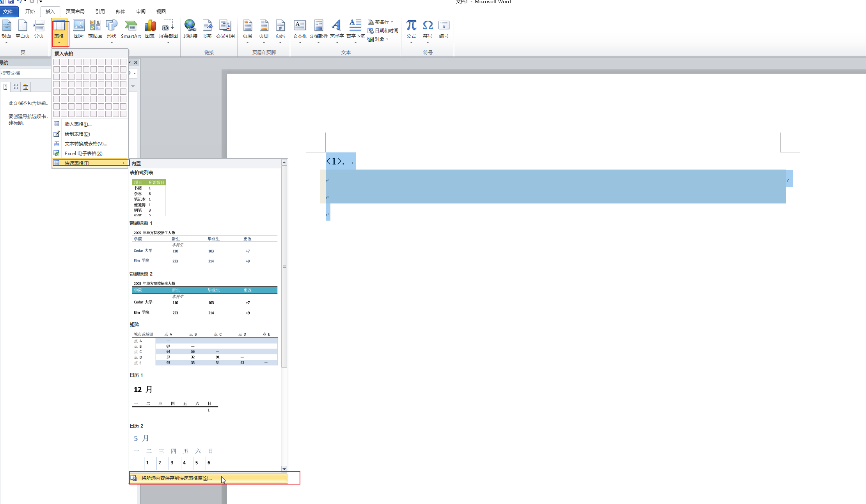Switch navigation pane to page thumbnails view
The width and height of the screenshot is (866, 504).
tap(15, 87)
